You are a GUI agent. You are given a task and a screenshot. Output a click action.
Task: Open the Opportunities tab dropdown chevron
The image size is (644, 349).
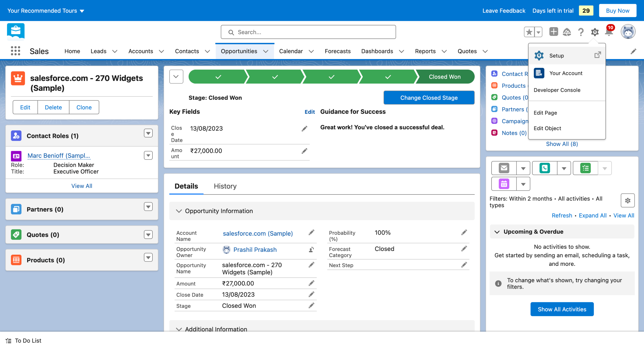266,51
